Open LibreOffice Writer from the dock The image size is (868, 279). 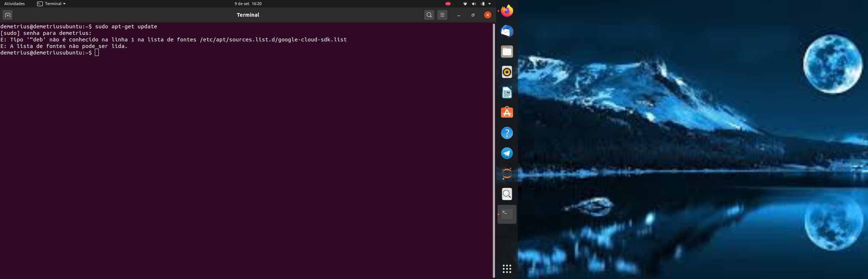[507, 92]
